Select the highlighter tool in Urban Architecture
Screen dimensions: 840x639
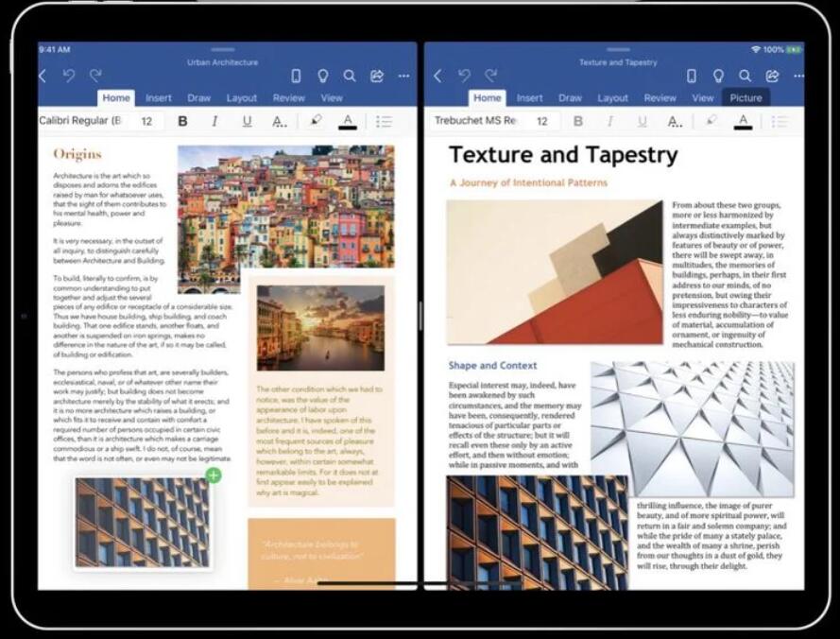[x=316, y=121]
